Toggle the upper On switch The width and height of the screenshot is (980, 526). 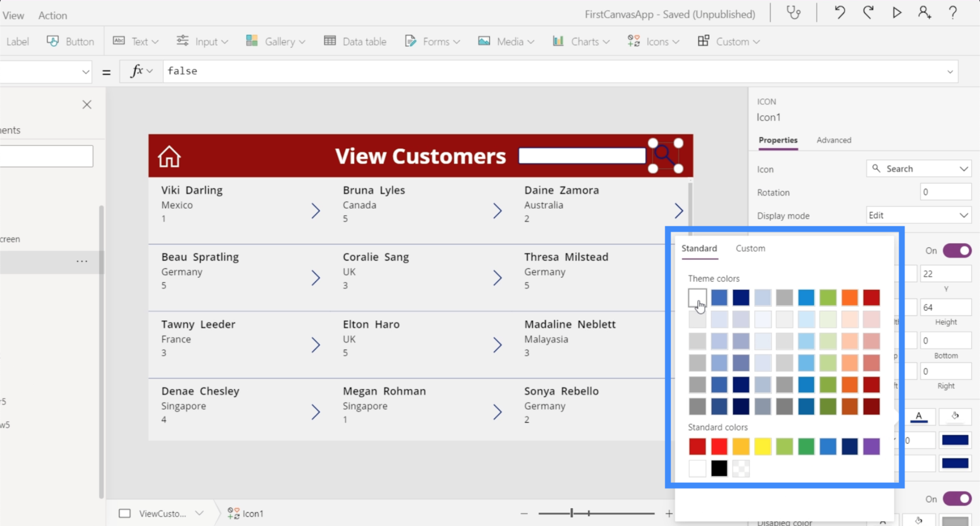[x=957, y=250]
